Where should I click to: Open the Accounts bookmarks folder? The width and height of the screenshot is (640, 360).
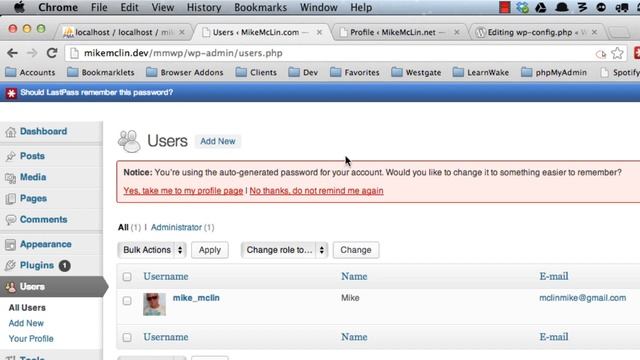pyautogui.click(x=31, y=73)
